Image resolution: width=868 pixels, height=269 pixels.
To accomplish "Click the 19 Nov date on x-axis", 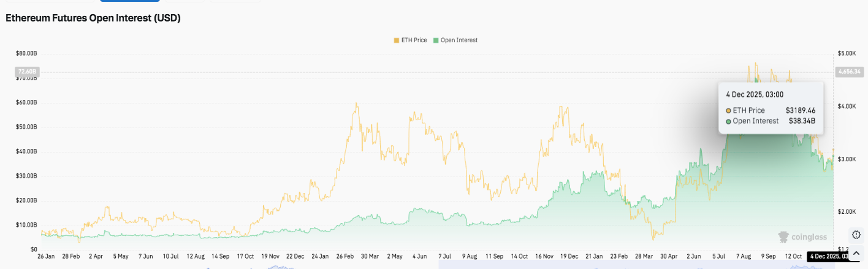I will pyautogui.click(x=270, y=256).
